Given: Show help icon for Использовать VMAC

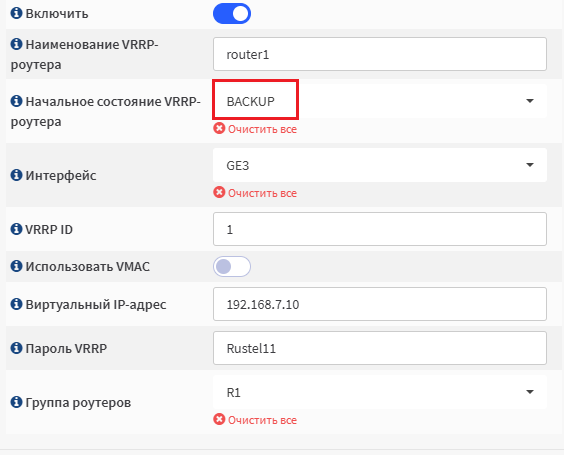Looking at the screenshot, I should pos(16,266).
